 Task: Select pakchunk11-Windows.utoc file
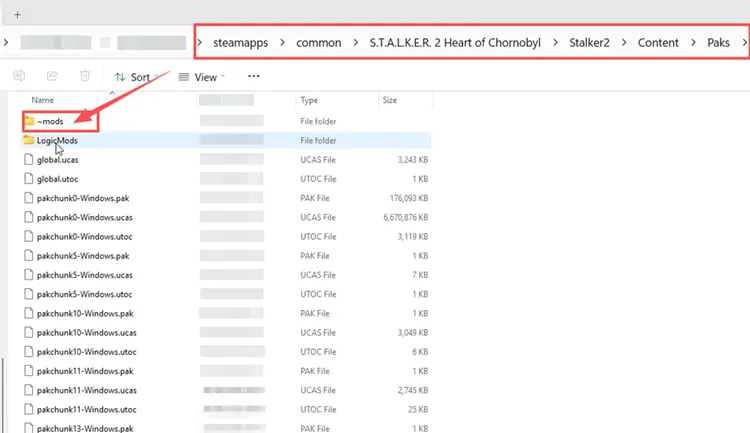click(87, 410)
